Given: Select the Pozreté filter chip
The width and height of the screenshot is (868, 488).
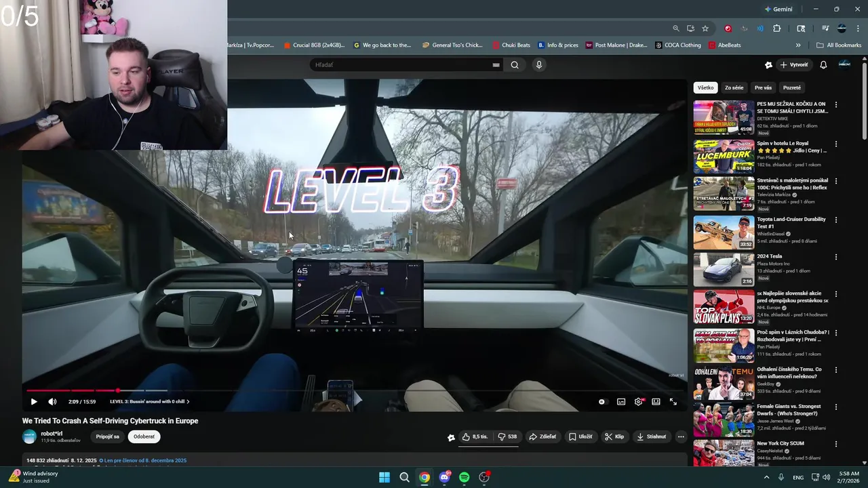Looking at the screenshot, I should pos(791,87).
